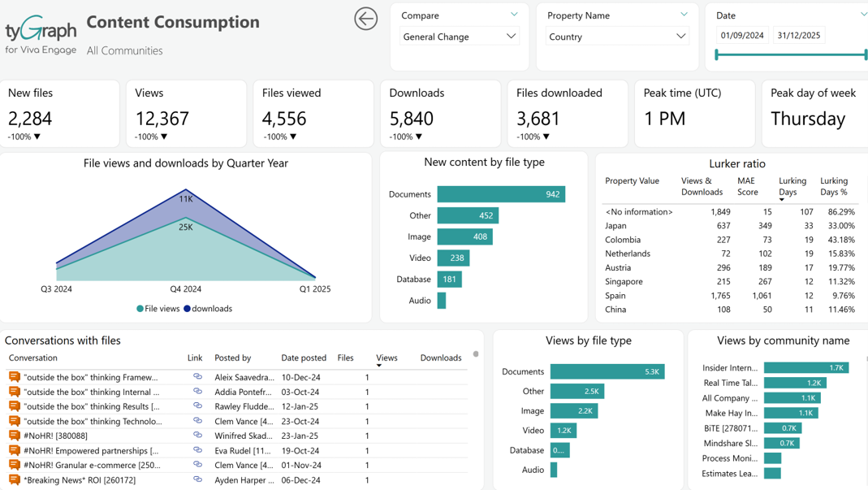This screenshot has height=490, width=868.
Task: Sort by the Property Value column header
Action: coord(632,180)
